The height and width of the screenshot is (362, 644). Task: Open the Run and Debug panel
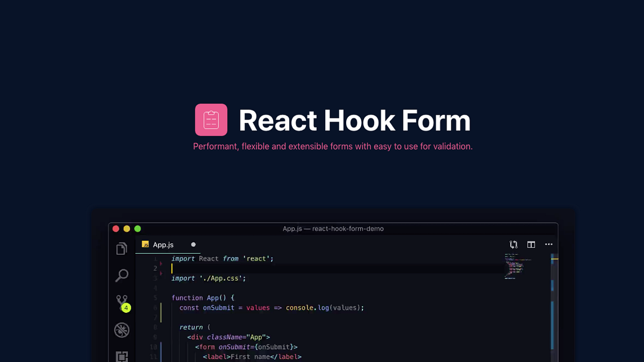click(122, 330)
